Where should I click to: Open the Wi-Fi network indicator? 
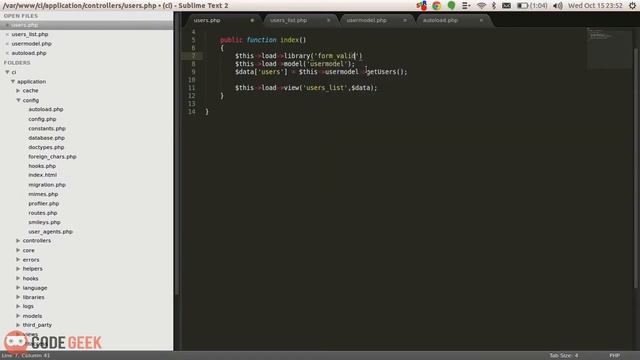pos(481,5)
